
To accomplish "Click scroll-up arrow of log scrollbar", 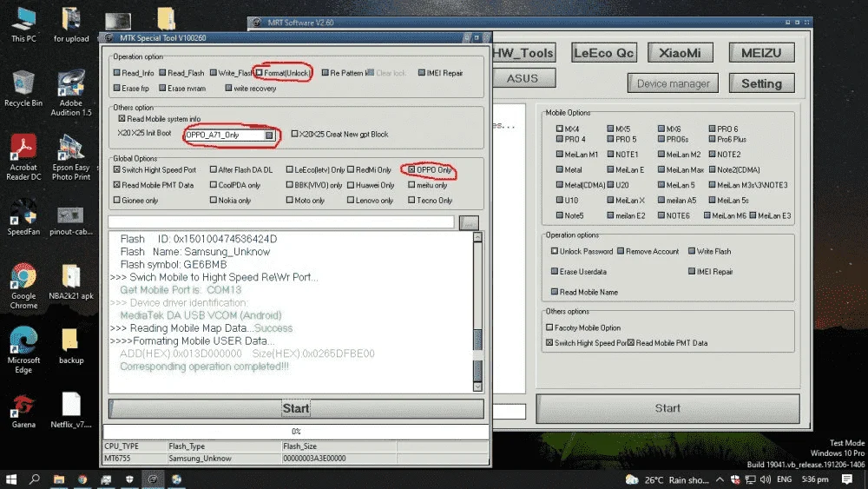I will click(477, 237).
